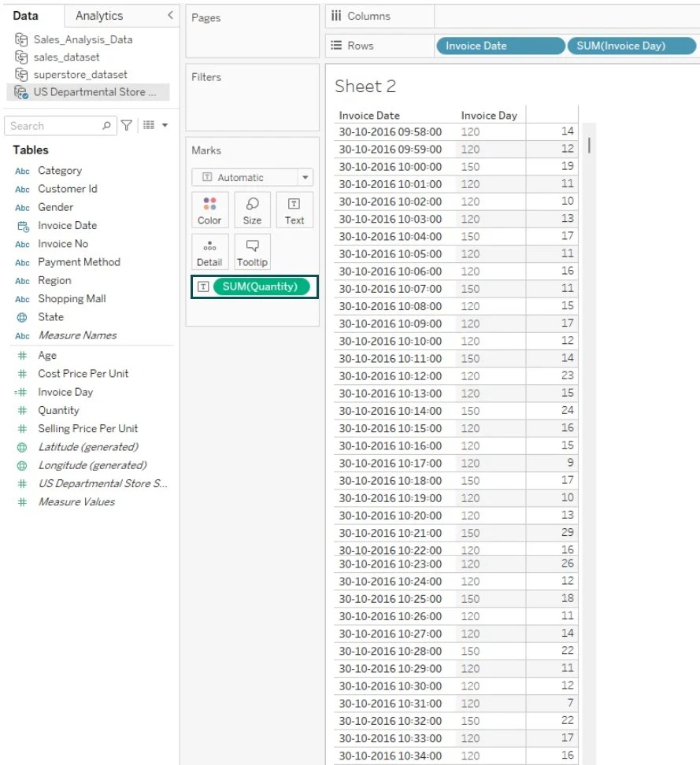The height and width of the screenshot is (765, 700).
Task: Select the SUM(Invoice Day) pill on Rows
Action: coord(631,46)
